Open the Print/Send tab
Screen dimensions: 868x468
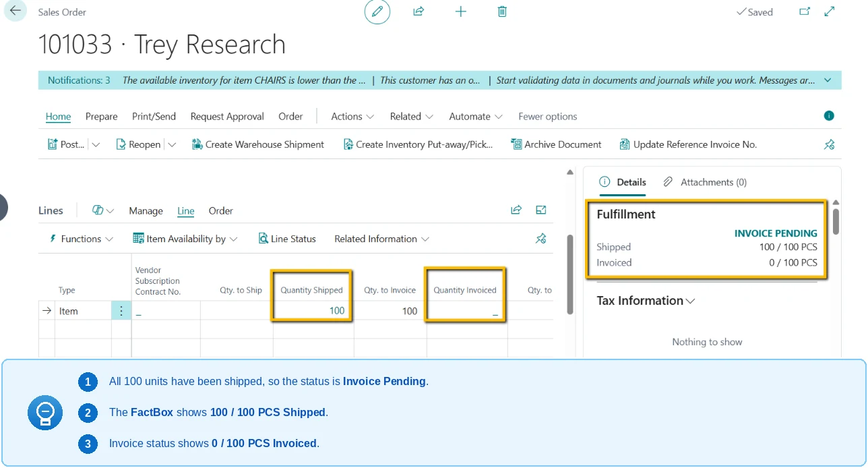[x=154, y=116]
